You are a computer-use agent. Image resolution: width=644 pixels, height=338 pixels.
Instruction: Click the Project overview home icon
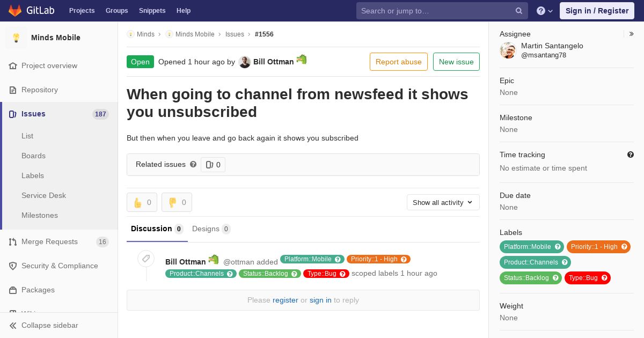tap(13, 65)
